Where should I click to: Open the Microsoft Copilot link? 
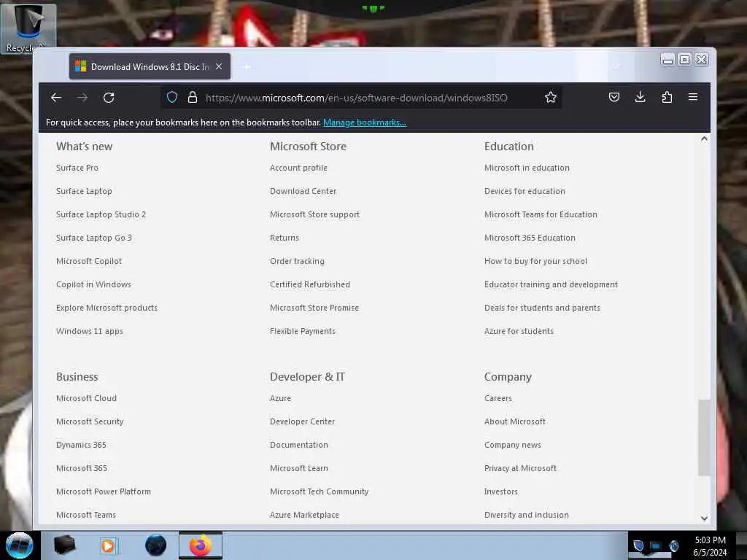click(89, 261)
